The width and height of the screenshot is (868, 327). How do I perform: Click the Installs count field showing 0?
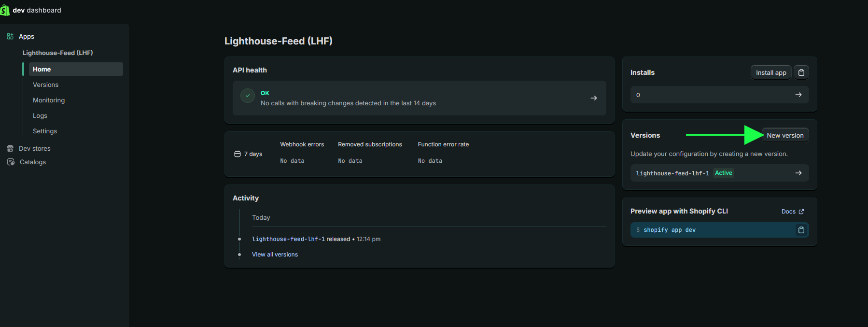pos(719,95)
